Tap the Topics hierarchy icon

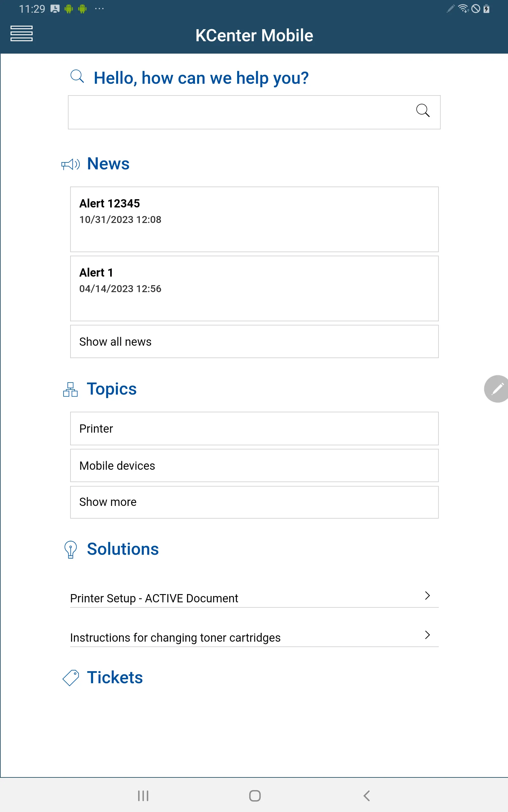point(70,390)
